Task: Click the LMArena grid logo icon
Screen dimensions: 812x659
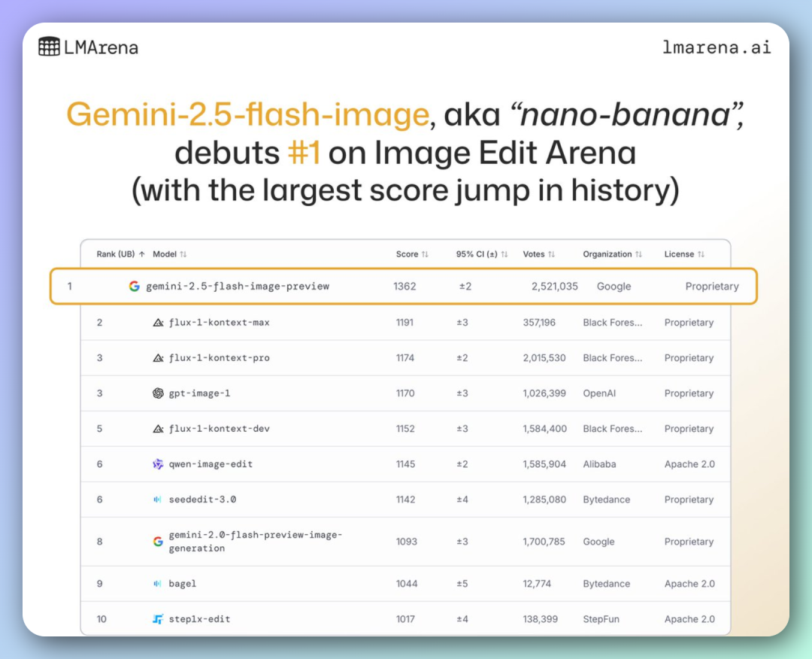Action: pyautogui.click(x=49, y=47)
